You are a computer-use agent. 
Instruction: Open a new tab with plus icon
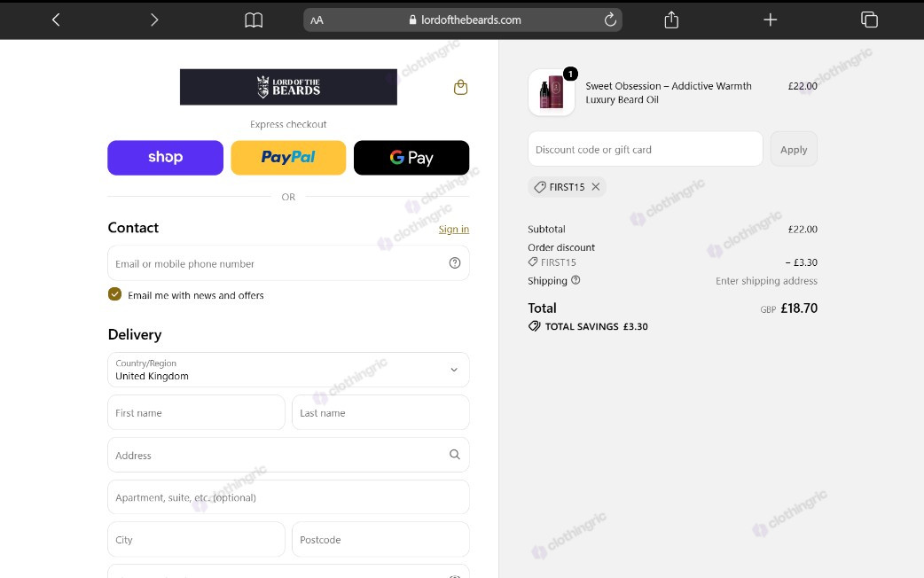click(x=771, y=20)
